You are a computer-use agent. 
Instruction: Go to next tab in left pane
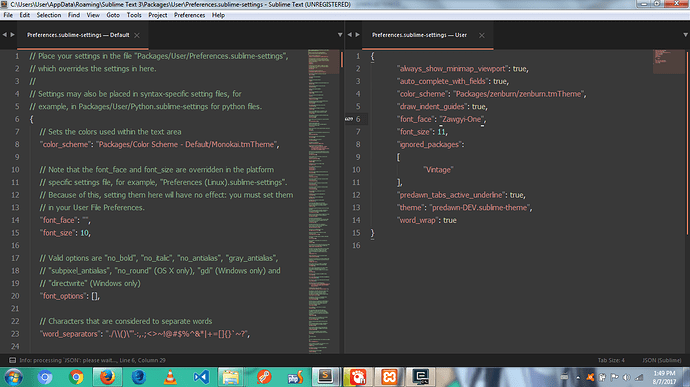(12, 35)
